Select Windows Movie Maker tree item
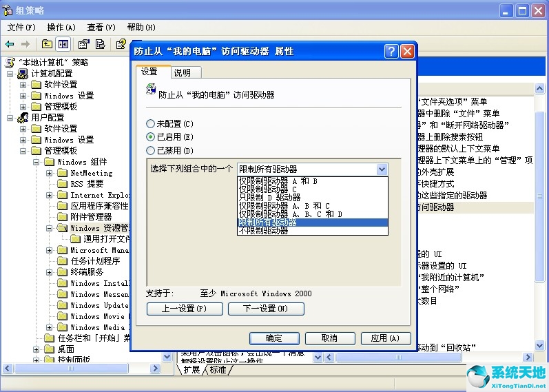549x392 pixels. 99,316
